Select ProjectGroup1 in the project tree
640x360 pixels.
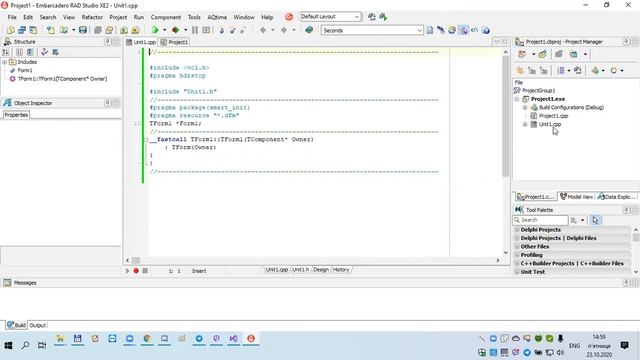point(538,91)
